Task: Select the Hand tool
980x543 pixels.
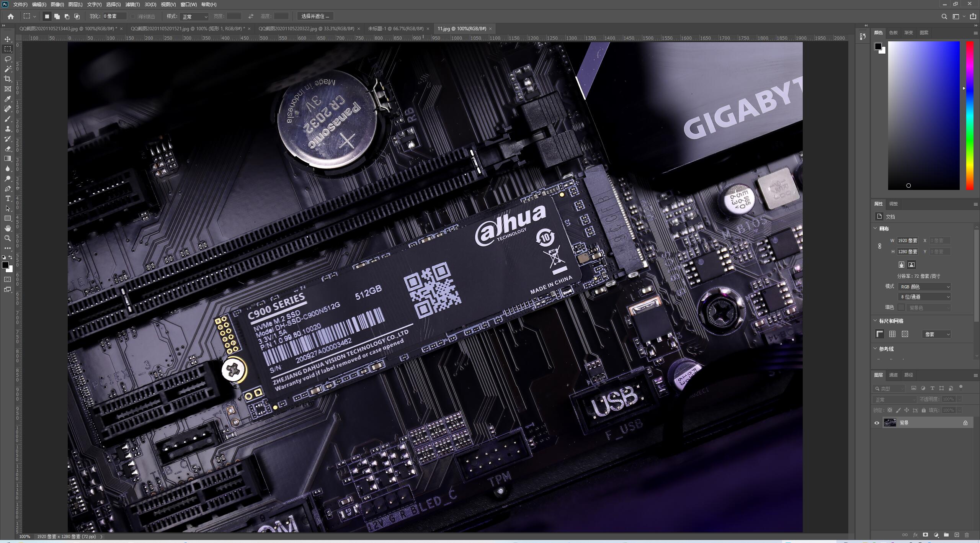Action: coord(8,228)
